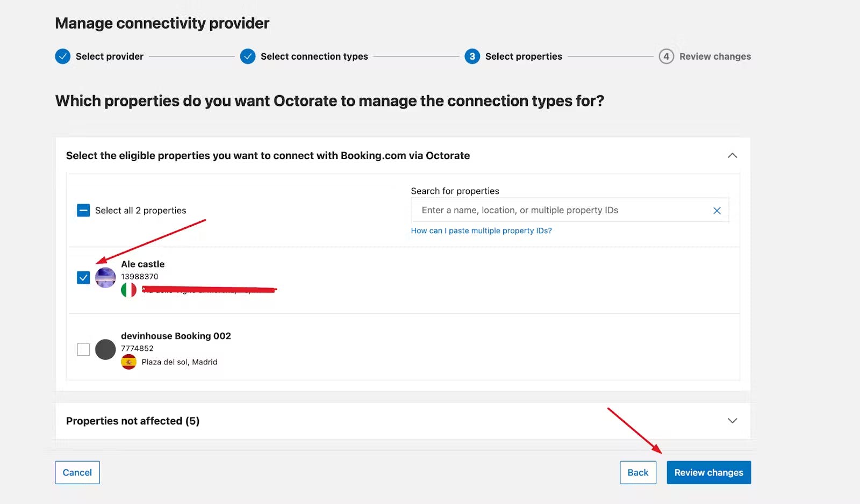This screenshot has height=504, width=860.
Task: Click the Spanish flag next to Madrid
Action: click(x=128, y=362)
